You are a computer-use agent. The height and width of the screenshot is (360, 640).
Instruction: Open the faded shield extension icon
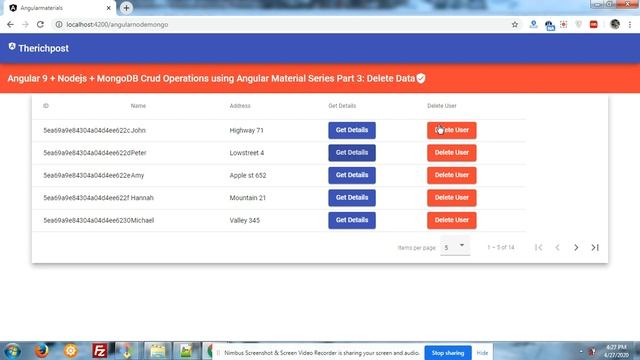[578, 24]
